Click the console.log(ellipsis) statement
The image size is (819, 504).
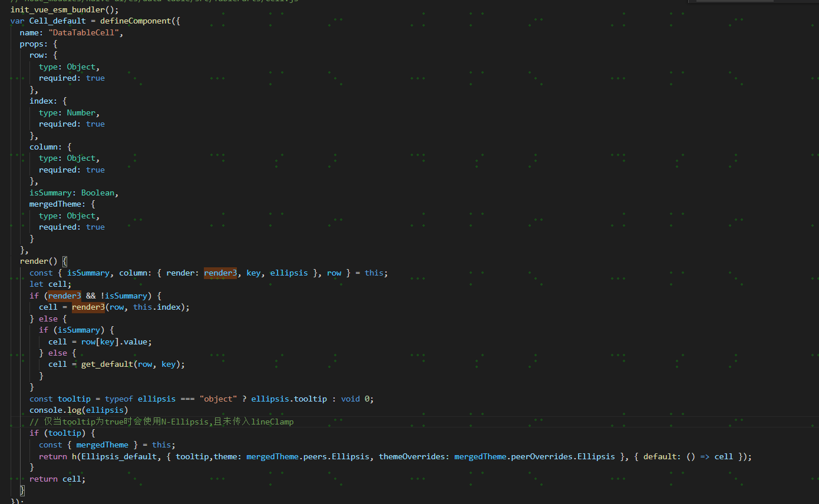[79, 410]
